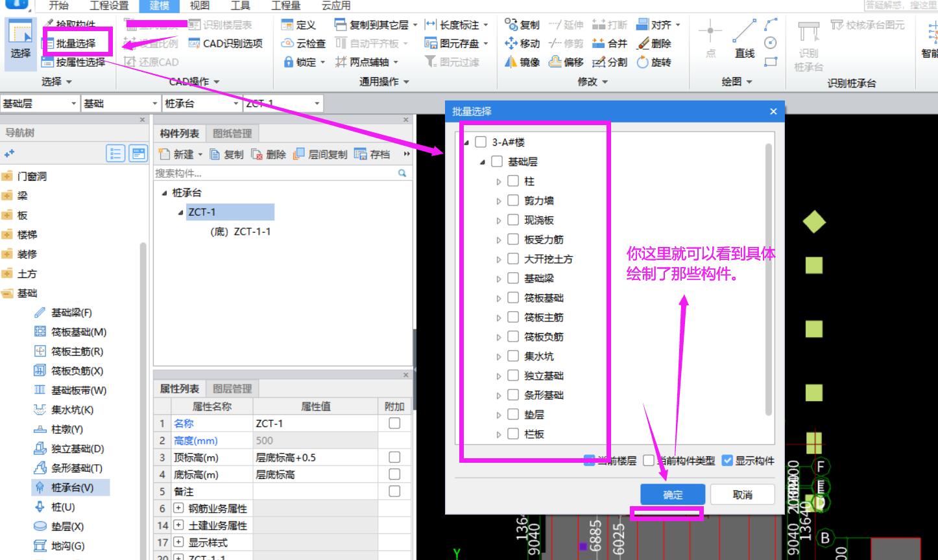938x560 pixels.
Task: Click the 对齐 align tool
Action: tap(658, 25)
